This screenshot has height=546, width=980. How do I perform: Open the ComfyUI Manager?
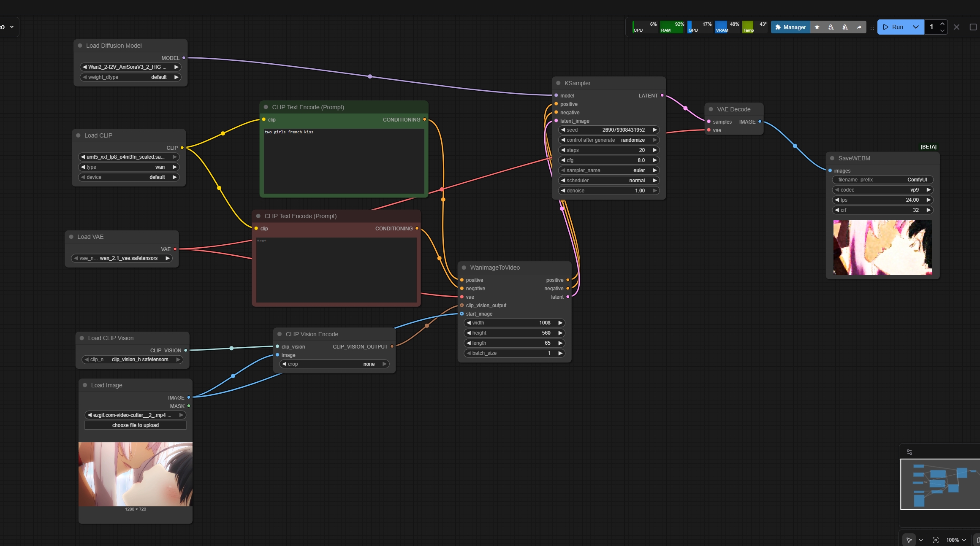point(790,27)
